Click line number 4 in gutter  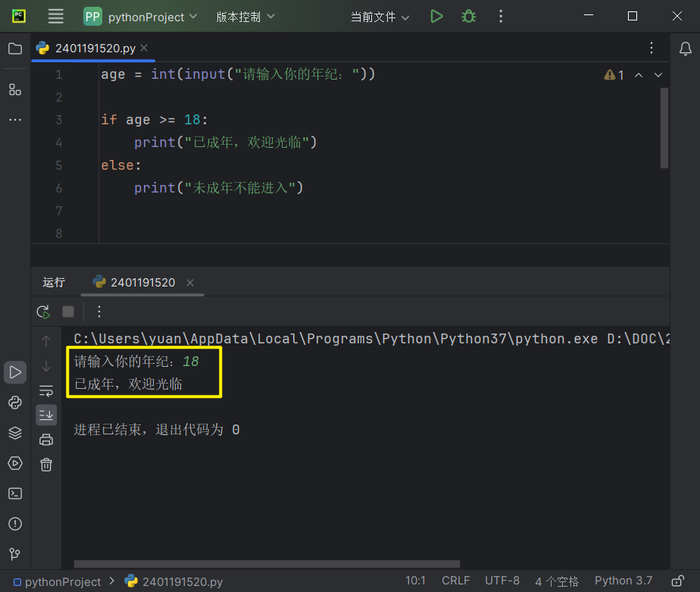point(59,143)
